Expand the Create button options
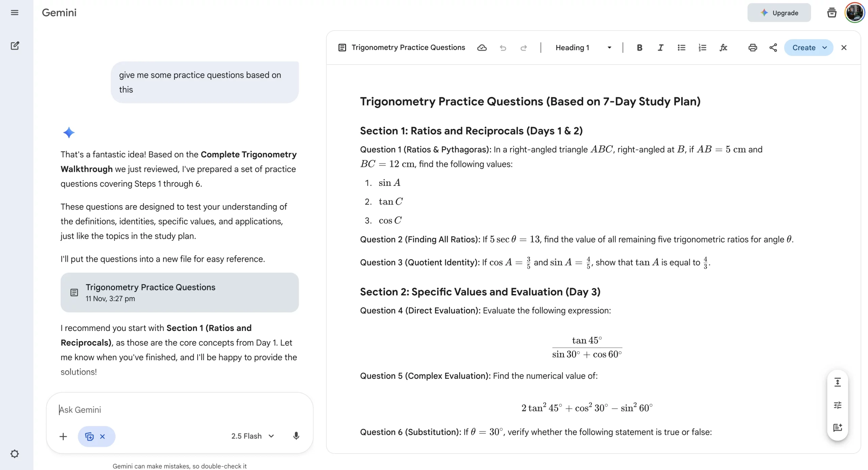This screenshot has width=868, height=470. click(824, 47)
